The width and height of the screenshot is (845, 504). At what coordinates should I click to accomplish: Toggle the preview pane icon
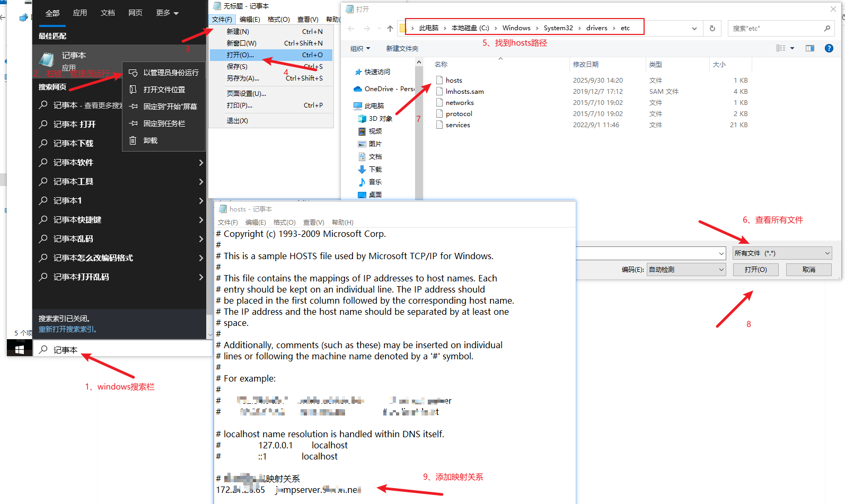click(x=810, y=48)
